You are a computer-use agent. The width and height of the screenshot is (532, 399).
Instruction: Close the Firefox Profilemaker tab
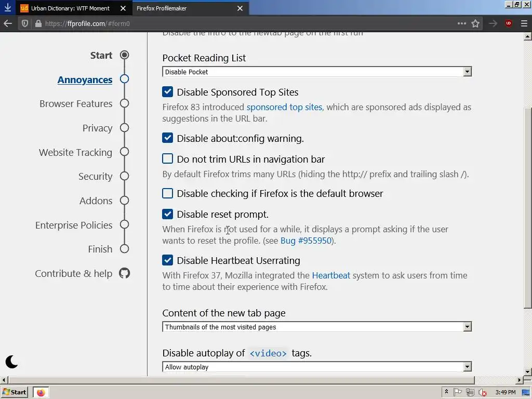tap(240, 8)
